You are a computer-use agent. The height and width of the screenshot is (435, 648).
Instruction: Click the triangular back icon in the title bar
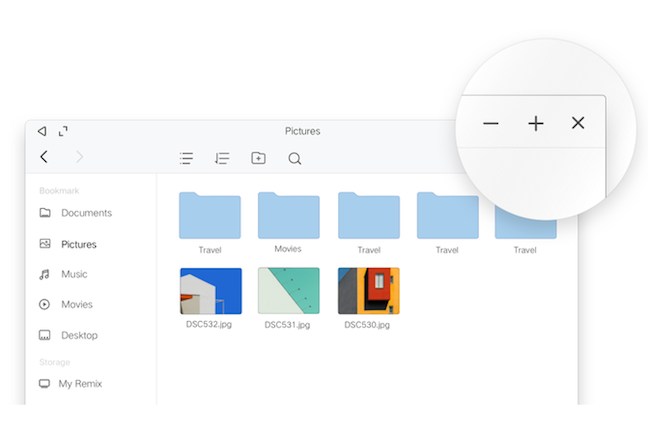tap(42, 131)
